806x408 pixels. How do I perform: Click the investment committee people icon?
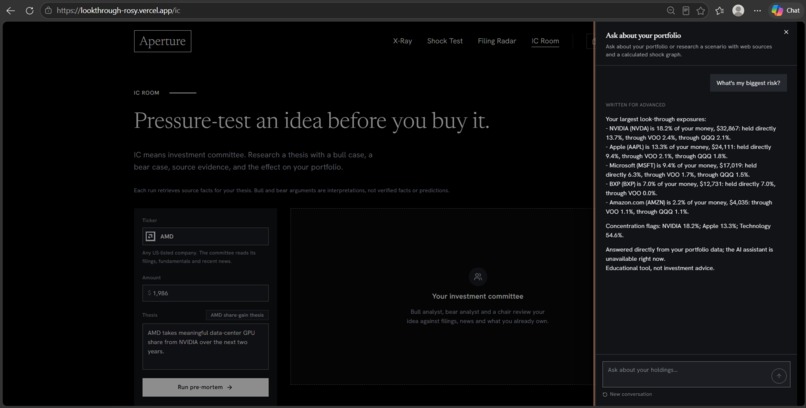(x=478, y=276)
